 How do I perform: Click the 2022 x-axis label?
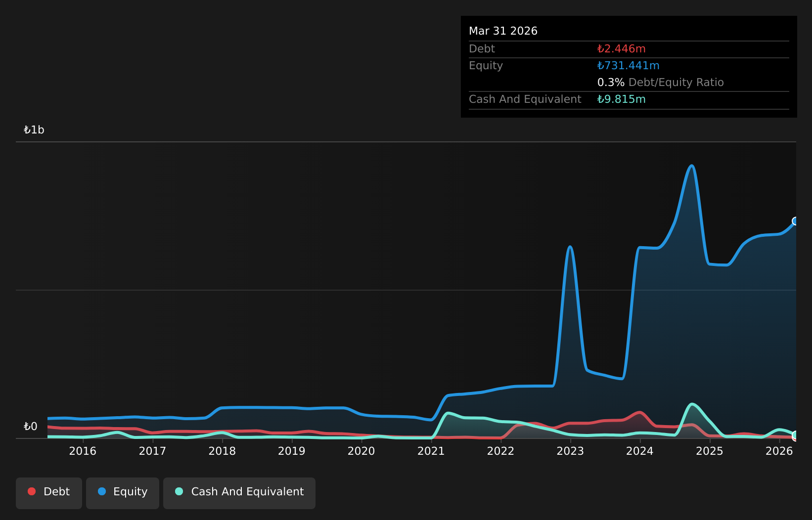(x=501, y=451)
